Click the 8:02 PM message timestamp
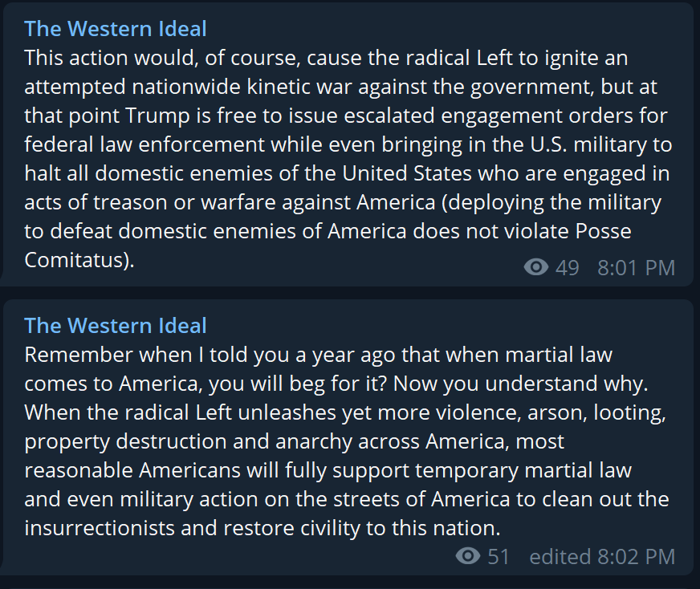Viewport: 700px width, 589px height. tap(636, 557)
